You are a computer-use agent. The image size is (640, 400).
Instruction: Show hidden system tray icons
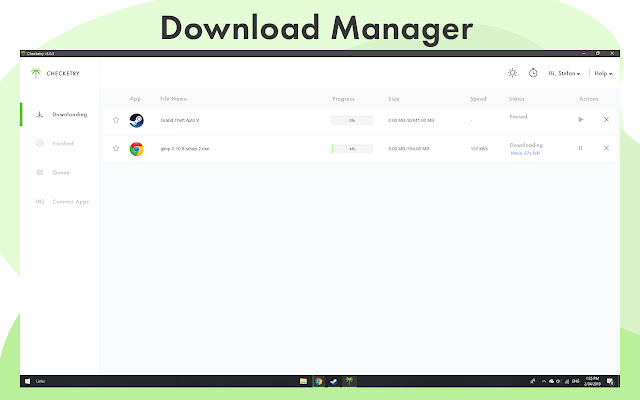544,381
